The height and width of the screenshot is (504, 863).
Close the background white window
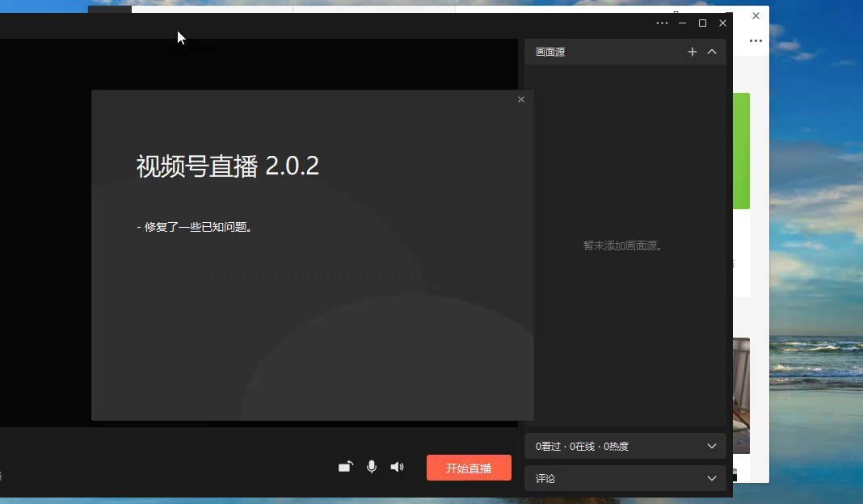point(756,16)
